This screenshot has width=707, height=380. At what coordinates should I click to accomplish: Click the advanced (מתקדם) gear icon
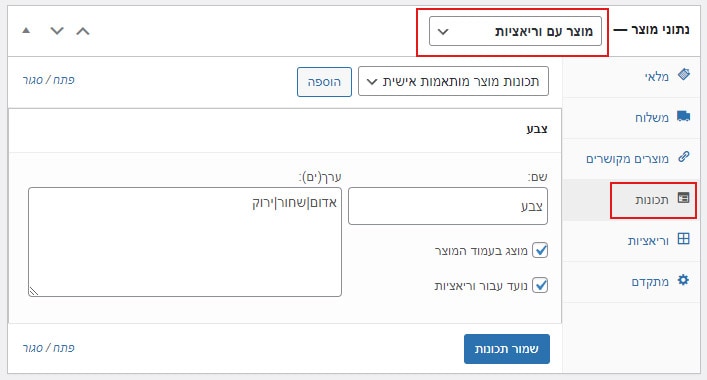(x=684, y=280)
